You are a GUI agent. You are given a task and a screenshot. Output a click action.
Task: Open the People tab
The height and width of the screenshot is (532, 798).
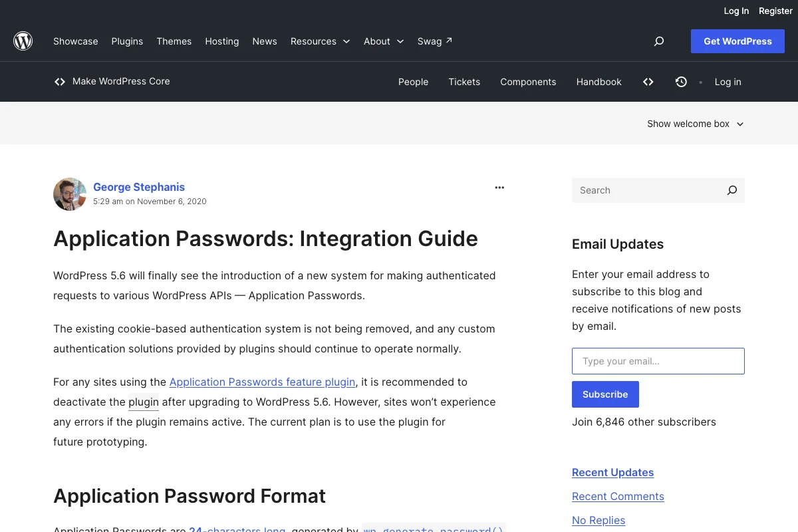pos(413,82)
